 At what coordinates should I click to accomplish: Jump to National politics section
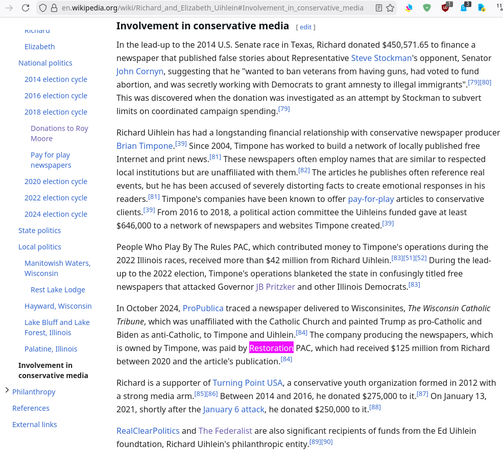(45, 63)
